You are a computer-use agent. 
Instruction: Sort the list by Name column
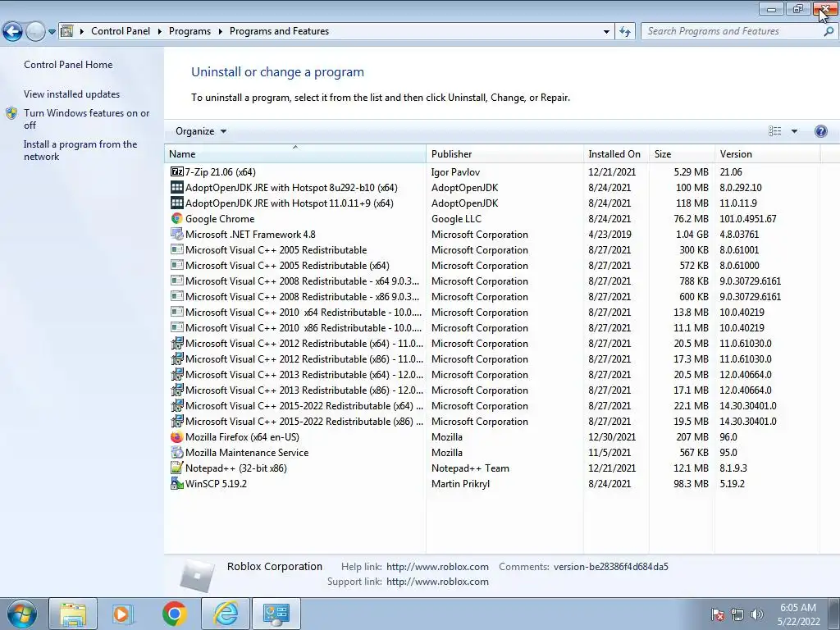coord(295,153)
